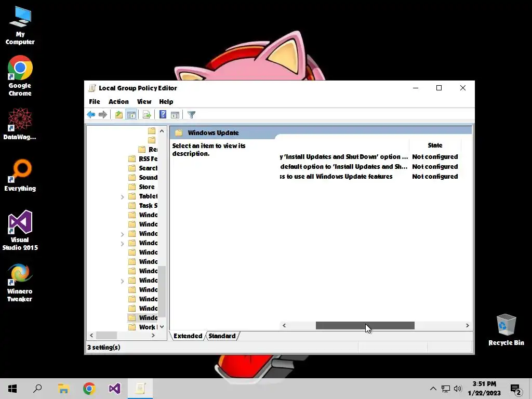Toggle Show/Hide Console Tree toolbar icon
Screen dimensions: 532x399
(x=131, y=115)
